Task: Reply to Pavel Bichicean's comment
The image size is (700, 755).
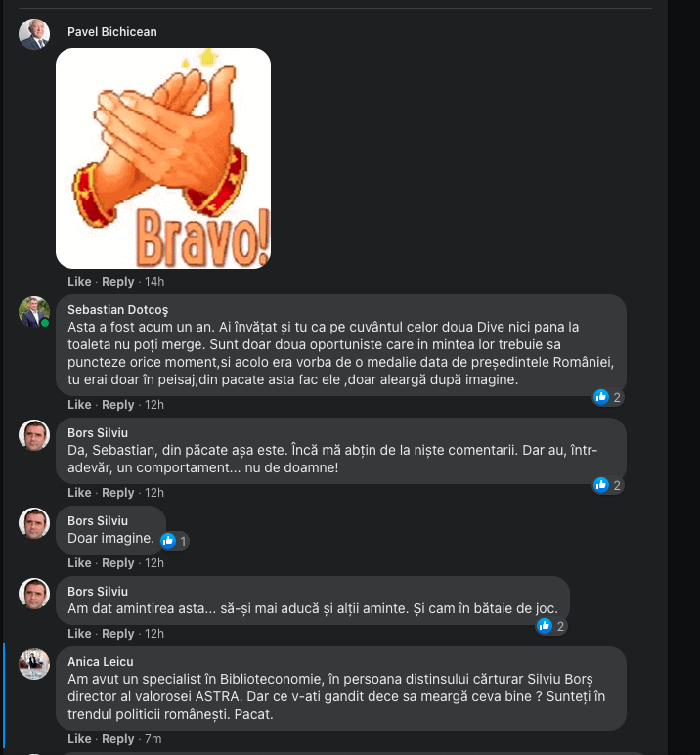Action: click(x=118, y=282)
